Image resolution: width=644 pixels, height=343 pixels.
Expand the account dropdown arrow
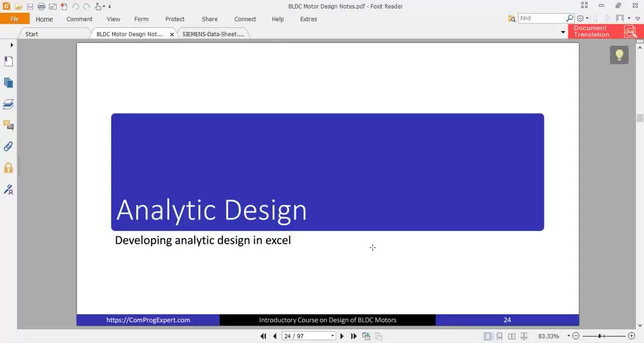coord(629,19)
